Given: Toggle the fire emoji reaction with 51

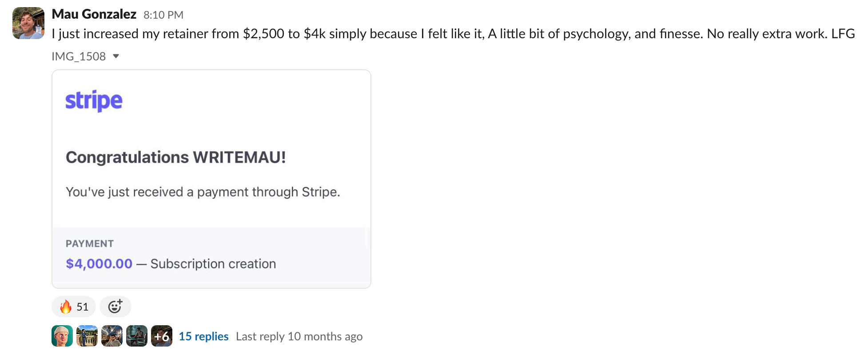Looking at the screenshot, I should coord(74,307).
